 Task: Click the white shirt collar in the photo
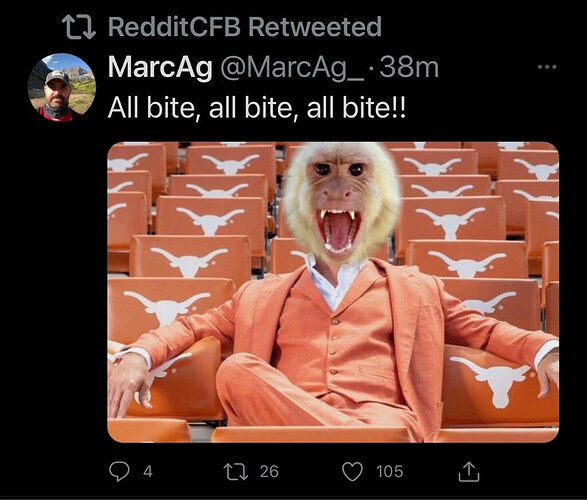(331, 279)
